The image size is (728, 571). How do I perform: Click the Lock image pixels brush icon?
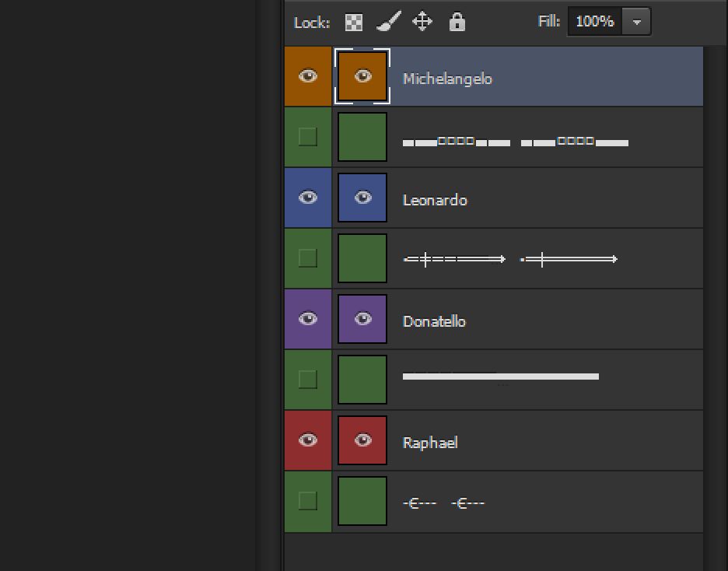pos(388,22)
